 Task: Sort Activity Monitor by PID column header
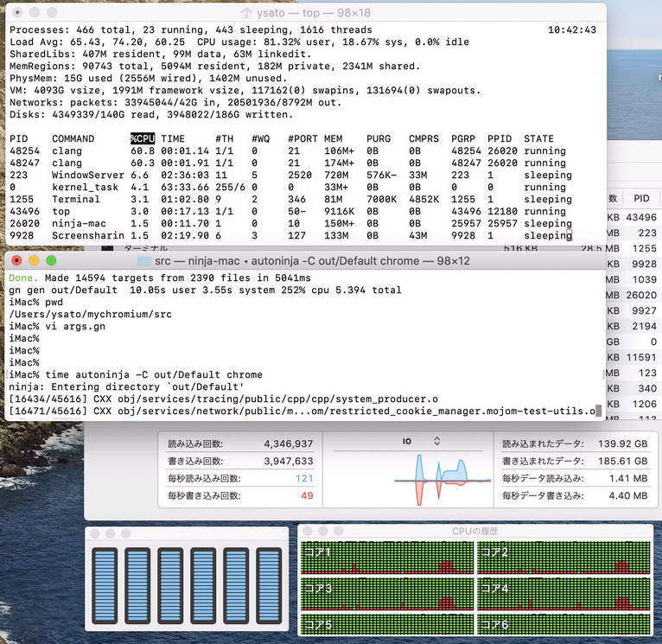click(x=640, y=198)
